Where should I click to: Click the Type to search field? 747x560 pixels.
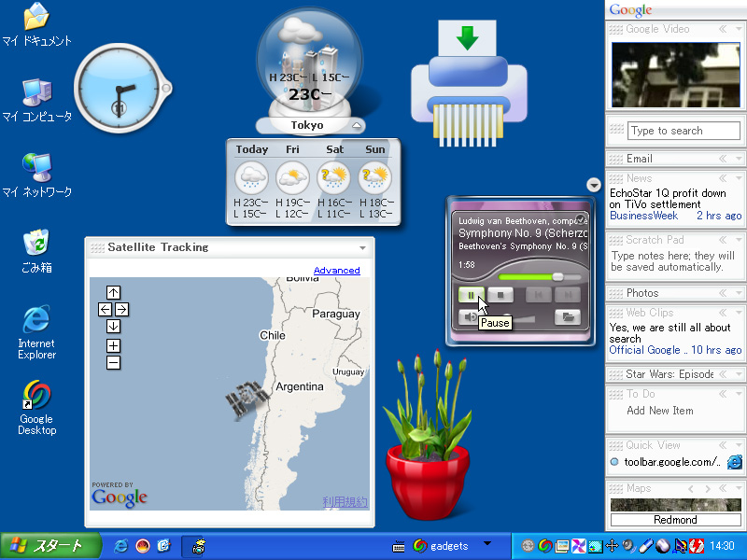pyautogui.click(x=684, y=131)
